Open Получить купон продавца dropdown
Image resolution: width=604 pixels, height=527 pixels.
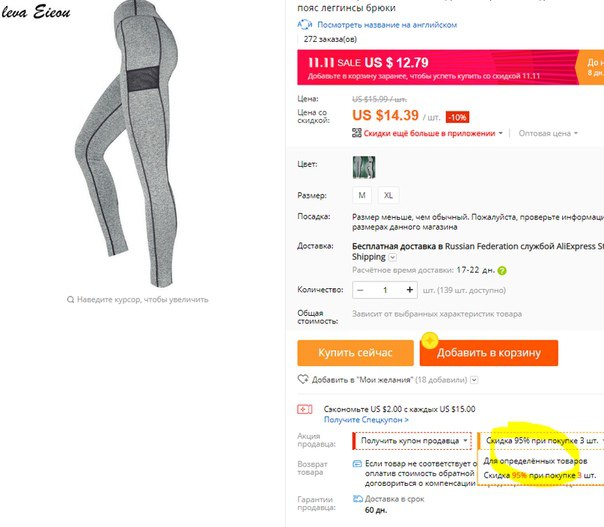coord(412,441)
